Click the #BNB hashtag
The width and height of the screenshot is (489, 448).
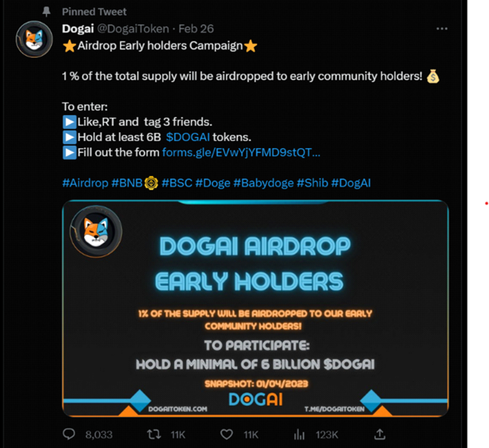click(x=127, y=182)
